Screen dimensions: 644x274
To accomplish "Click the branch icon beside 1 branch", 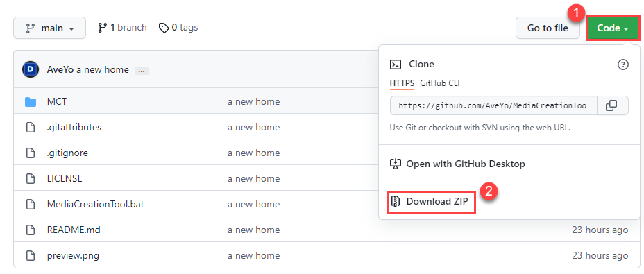I will [102, 28].
